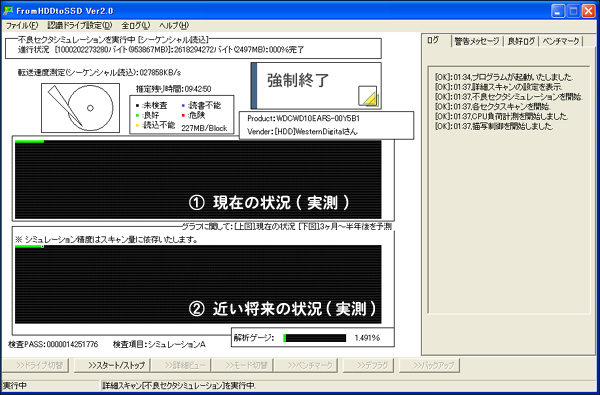Click log entry プログラムが起動いたしました

click(x=504, y=77)
